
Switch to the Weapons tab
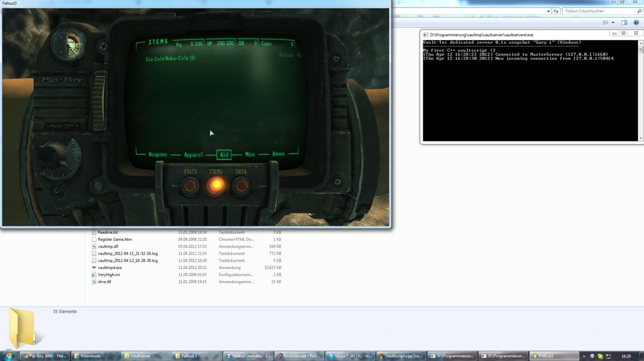pos(158,154)
